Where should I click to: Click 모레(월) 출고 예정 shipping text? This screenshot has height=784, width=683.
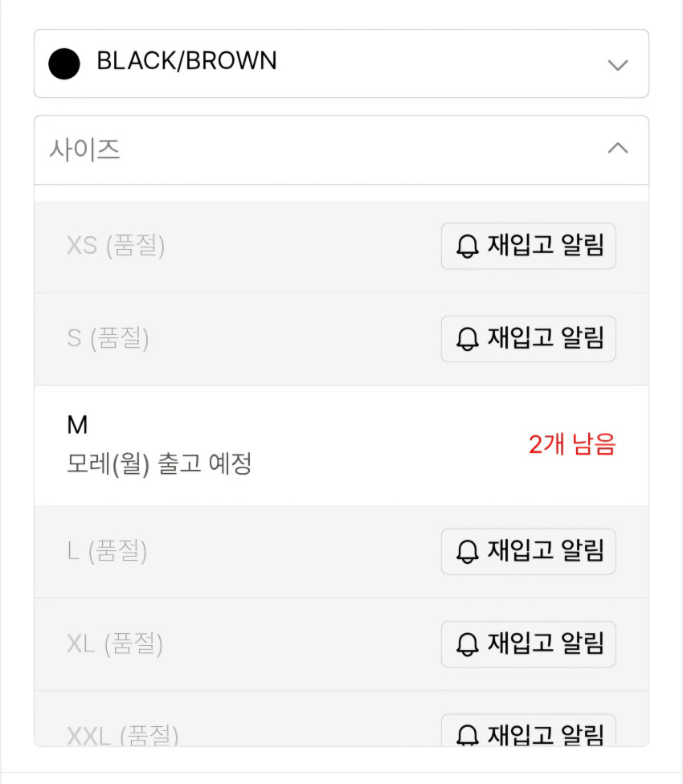[x=159, y=463]
